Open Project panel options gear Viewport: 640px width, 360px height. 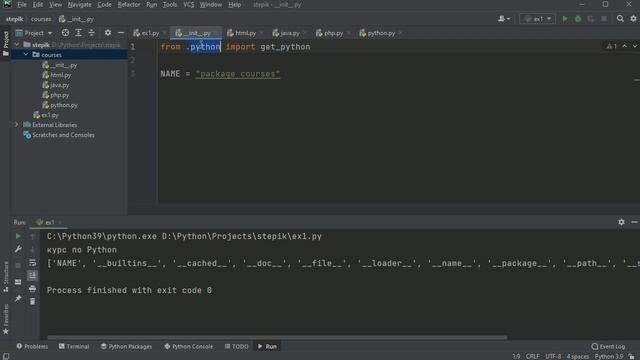pos(108,33)
